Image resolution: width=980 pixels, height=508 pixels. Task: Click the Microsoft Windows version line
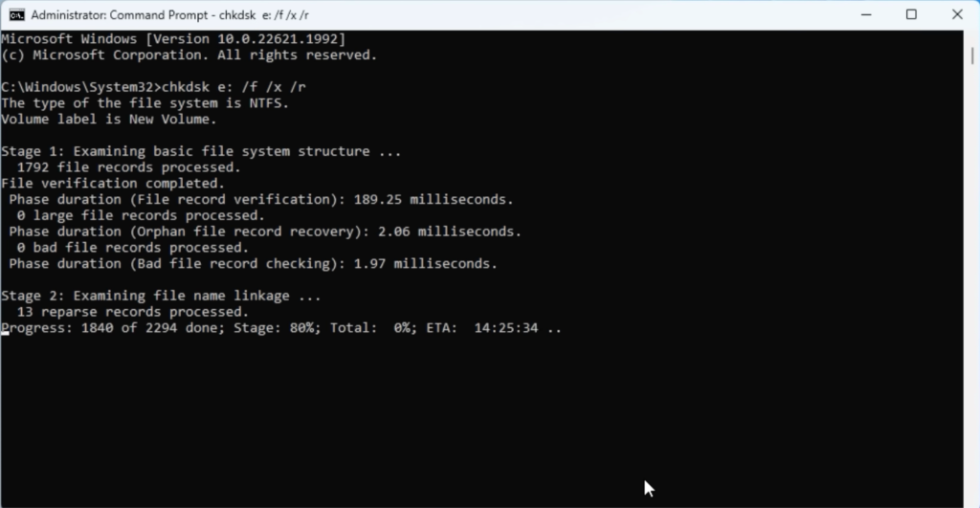coord(173,38)
